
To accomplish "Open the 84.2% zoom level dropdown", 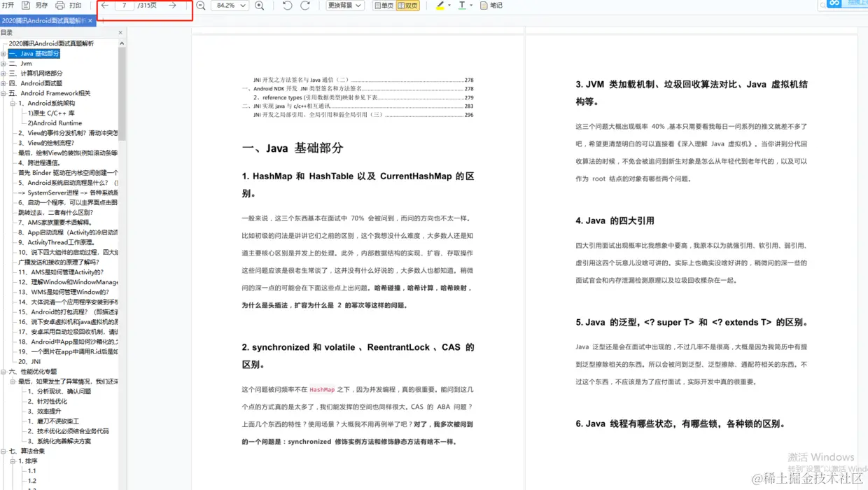I will tap(230, 6).
